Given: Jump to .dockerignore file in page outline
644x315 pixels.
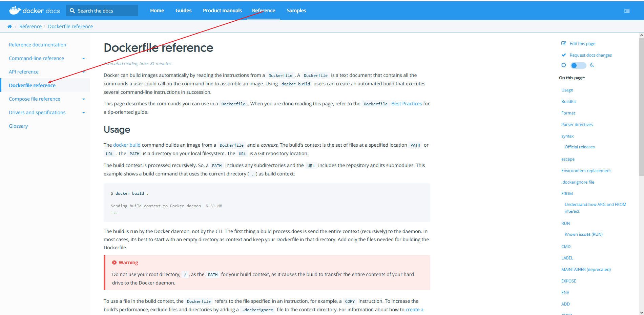Looking at the screenshot, I should pos(578,182).
